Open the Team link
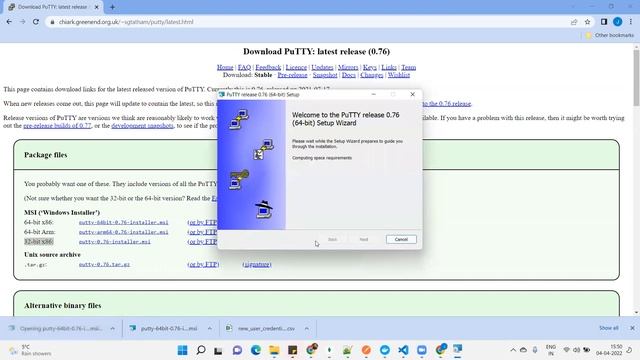 pos(409,67)
